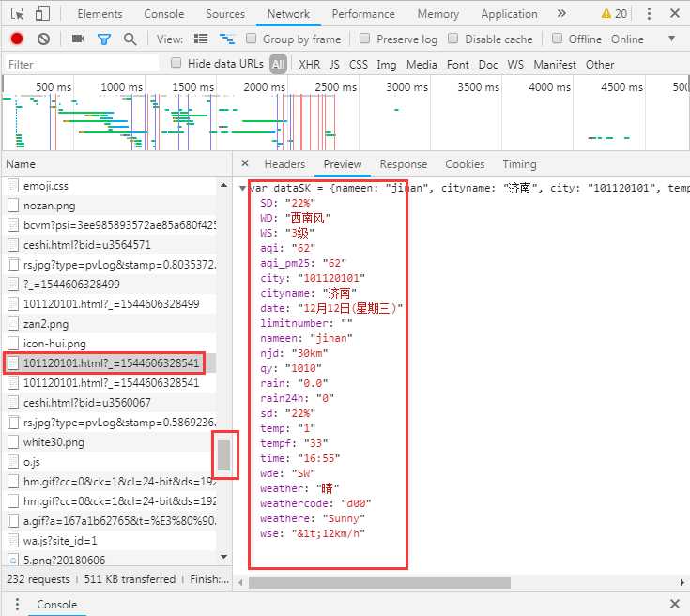Click the preview pane scroll right arrow
The width and height of the screenshot is (690, 616).
click(x=682, y=582)
